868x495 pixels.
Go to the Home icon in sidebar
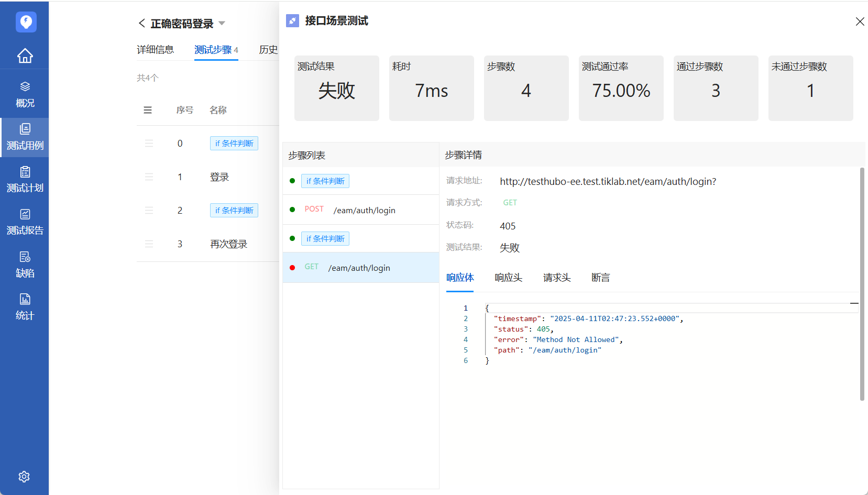(25, 56)
